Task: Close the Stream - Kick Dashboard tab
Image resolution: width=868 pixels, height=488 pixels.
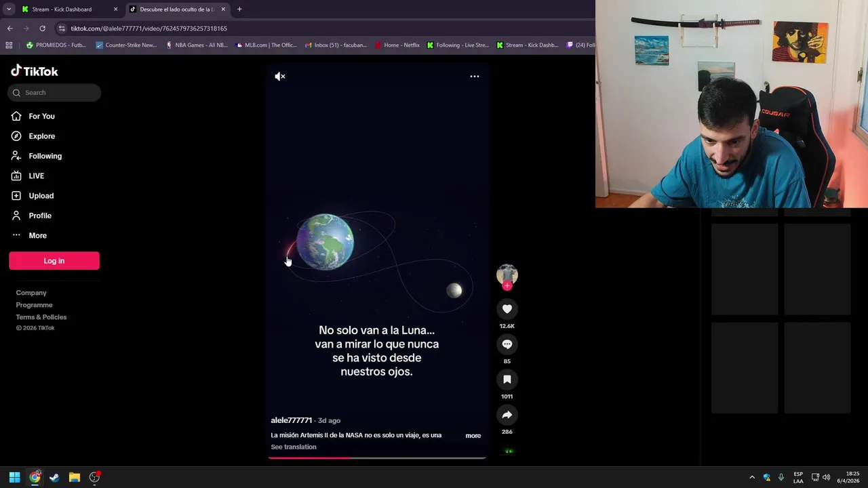Action: (x=115, y=9)
